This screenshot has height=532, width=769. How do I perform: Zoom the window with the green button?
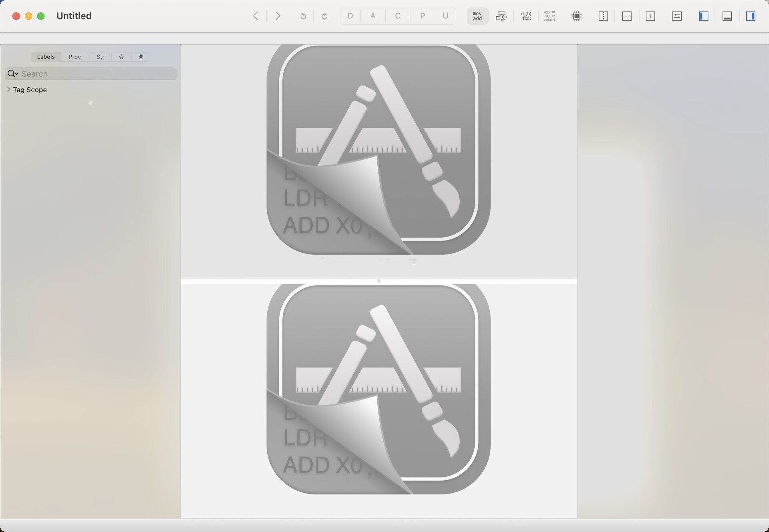(41, 16)
